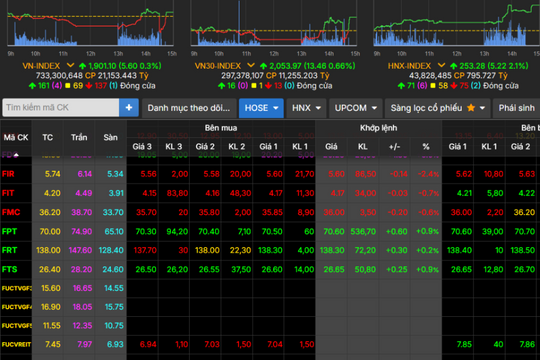Select the FIT stock symbol
The width and height of the screenshot is (540, 360).
(x=8, y=193)
